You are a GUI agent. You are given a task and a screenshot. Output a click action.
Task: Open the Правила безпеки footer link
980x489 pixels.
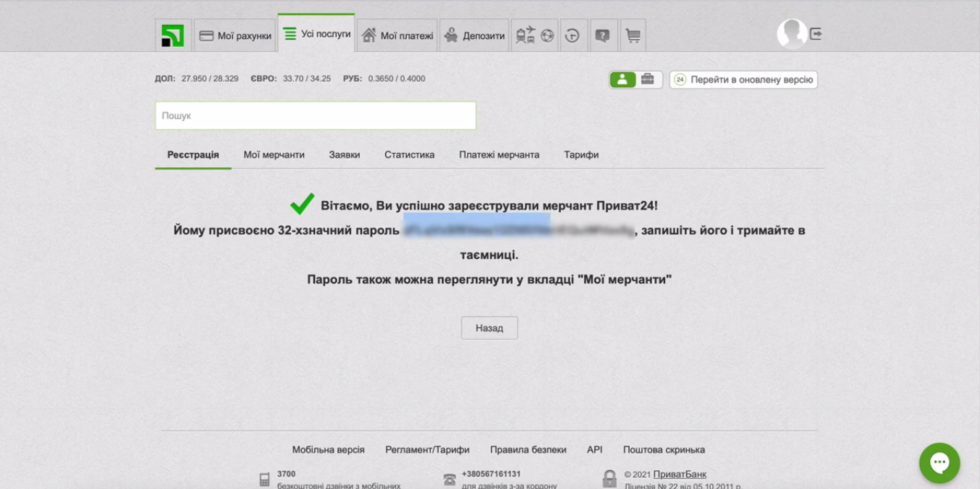[528, 450]
